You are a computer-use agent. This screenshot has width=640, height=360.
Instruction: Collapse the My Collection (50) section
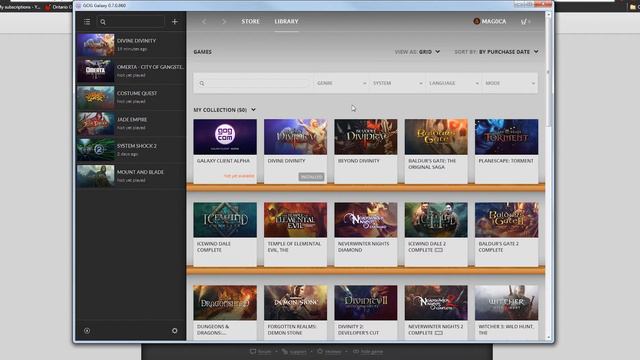224,110
